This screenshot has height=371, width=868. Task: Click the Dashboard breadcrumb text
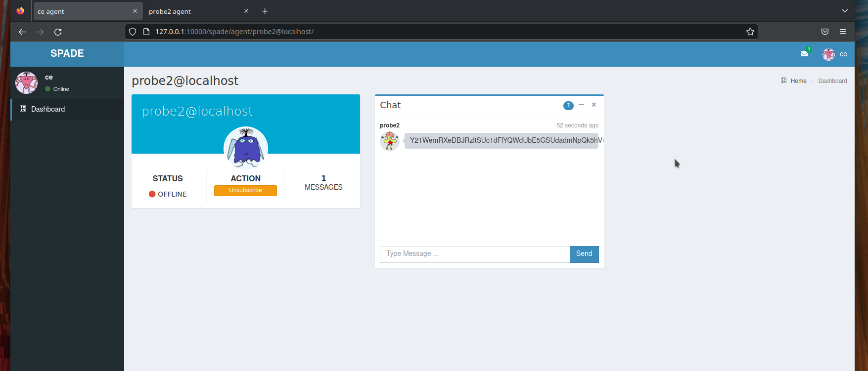[x=832, y=81]
